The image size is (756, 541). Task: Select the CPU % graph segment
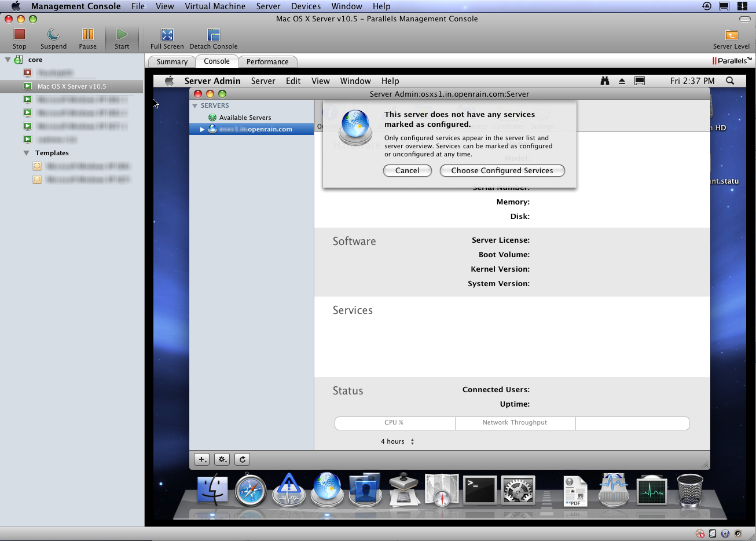[395, 423]
